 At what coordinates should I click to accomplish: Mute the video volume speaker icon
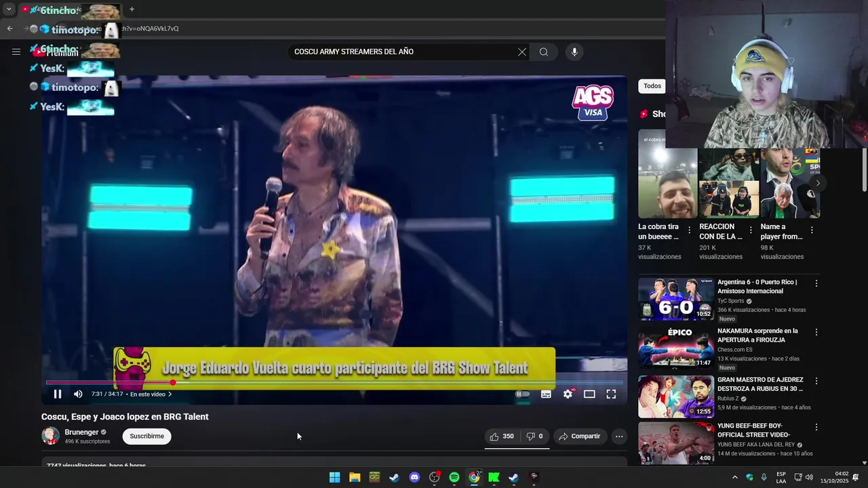78,394
